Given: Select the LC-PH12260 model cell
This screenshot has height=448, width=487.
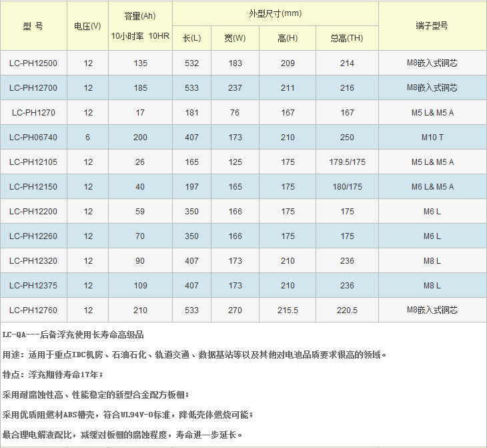Looking at the screenshot, I should pos(33,236).
